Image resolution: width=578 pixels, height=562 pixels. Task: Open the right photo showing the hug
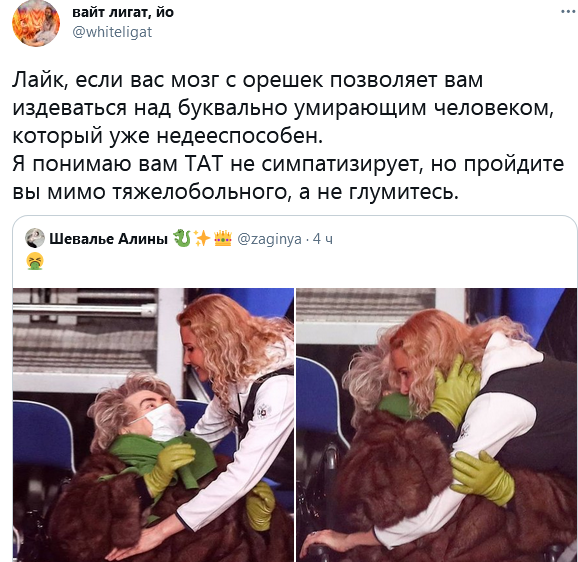tap(436, 425)
